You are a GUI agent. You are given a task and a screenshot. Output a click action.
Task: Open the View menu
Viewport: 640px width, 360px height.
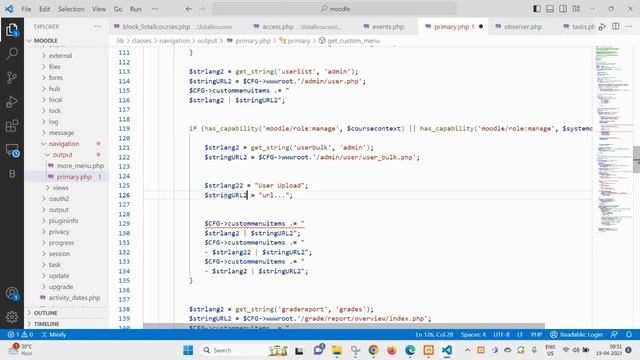(x=99, y=9)
